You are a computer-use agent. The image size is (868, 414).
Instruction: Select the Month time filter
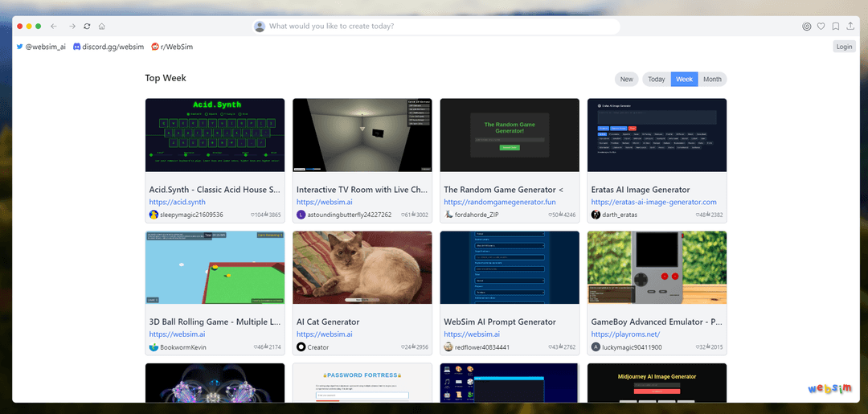712,79
